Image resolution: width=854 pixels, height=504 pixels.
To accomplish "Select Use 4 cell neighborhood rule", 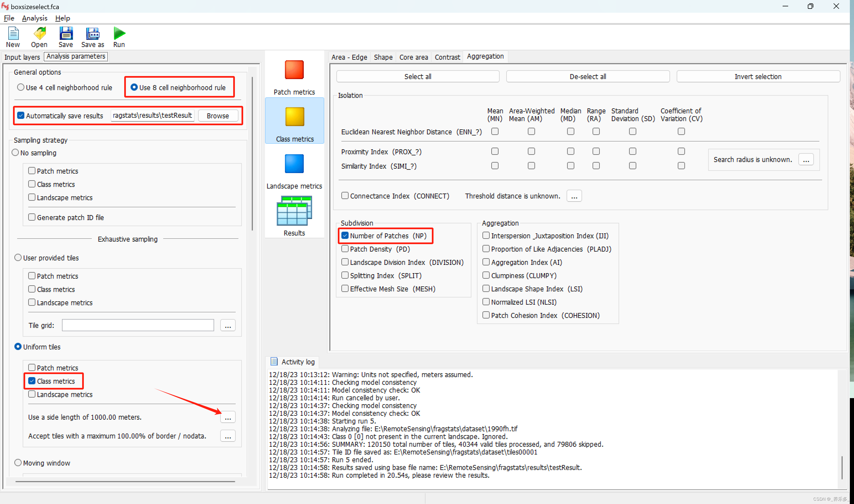I will (x=21, y=88).
